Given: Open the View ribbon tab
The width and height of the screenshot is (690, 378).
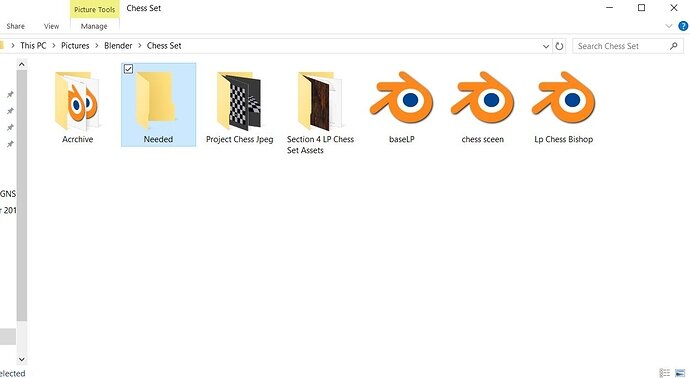Looking at the screenshot, I should point(51,26).
